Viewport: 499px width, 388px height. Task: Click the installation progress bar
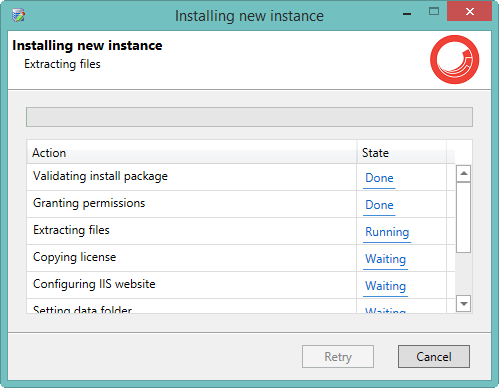[249, 117]
